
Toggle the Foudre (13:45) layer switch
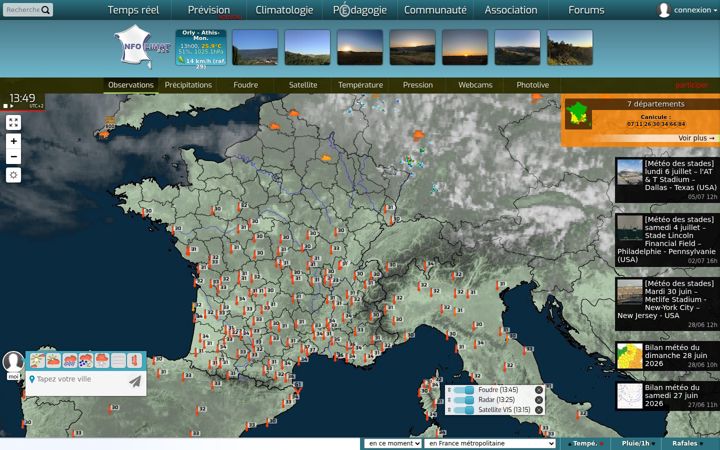pyautogui.click(x=463, y=390)
